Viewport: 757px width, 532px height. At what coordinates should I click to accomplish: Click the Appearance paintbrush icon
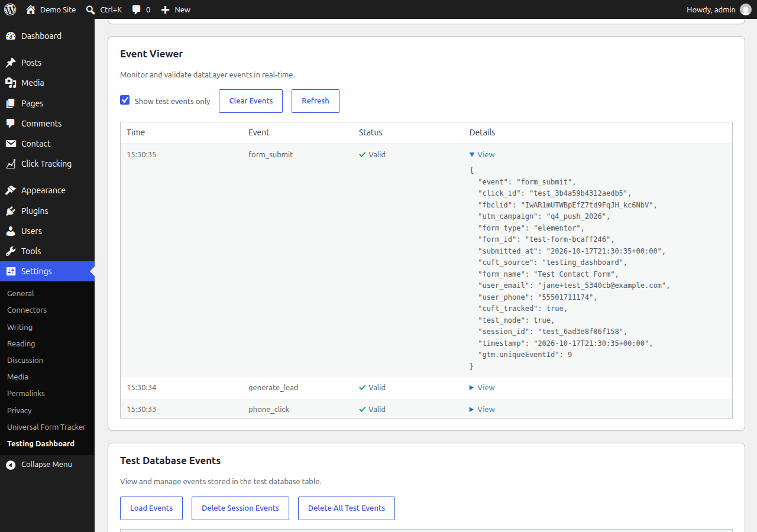click(x=11, y=190)
